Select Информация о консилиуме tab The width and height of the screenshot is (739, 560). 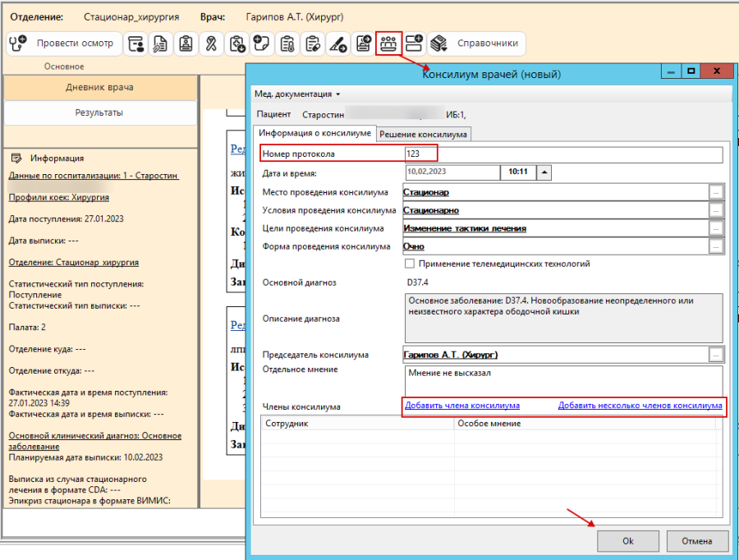pos(314,133)
